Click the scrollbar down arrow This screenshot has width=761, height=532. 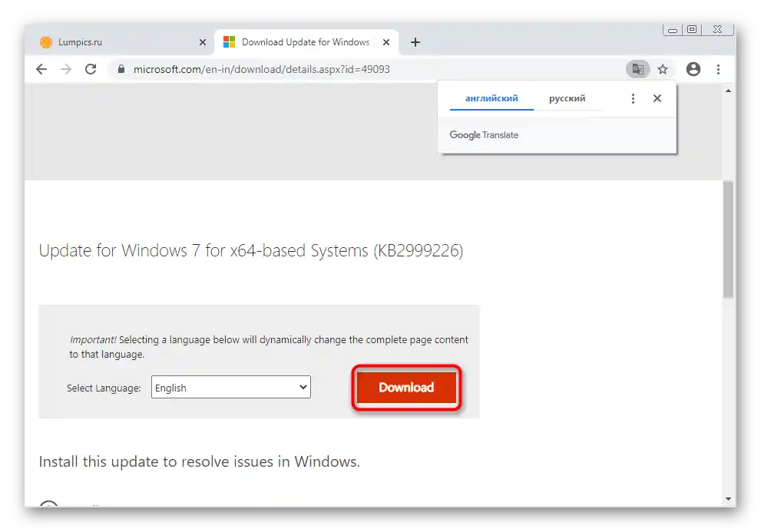coord(728,499)
